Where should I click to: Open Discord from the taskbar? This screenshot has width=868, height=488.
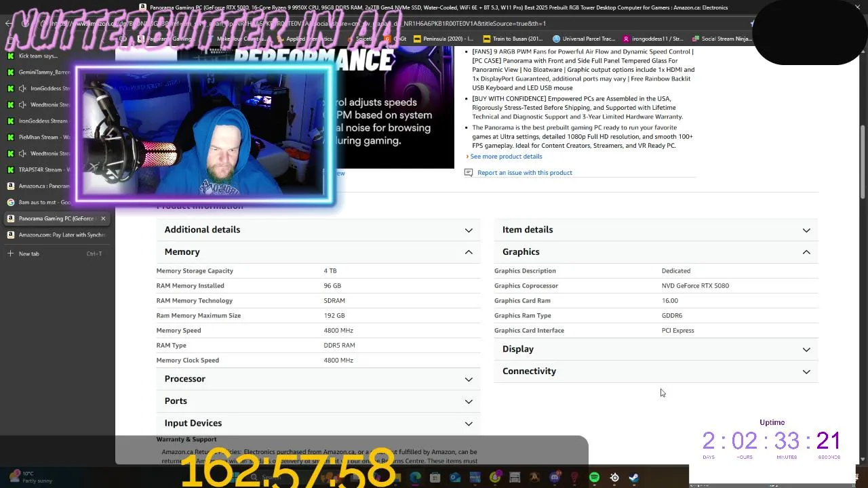555,477
